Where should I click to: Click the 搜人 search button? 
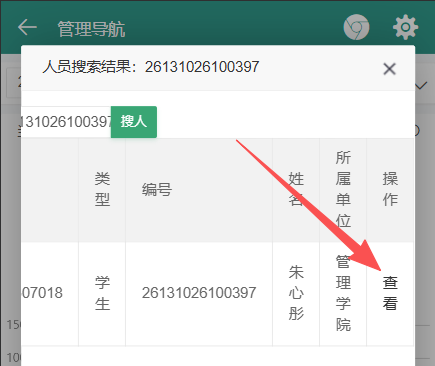pos(134,122)
